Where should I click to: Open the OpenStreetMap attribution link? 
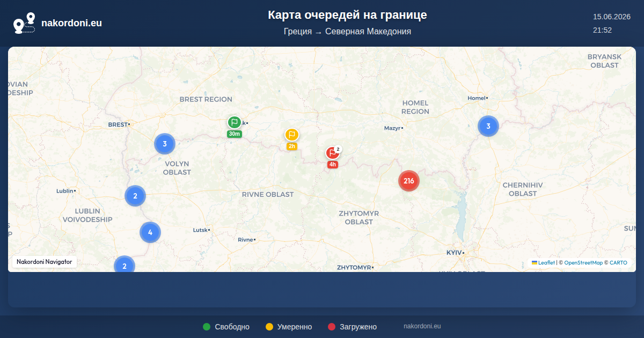coord(583,263)
